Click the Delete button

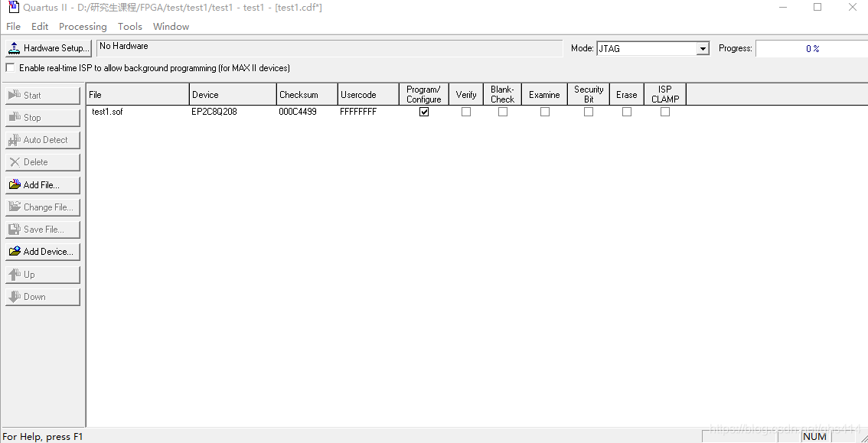43,162
